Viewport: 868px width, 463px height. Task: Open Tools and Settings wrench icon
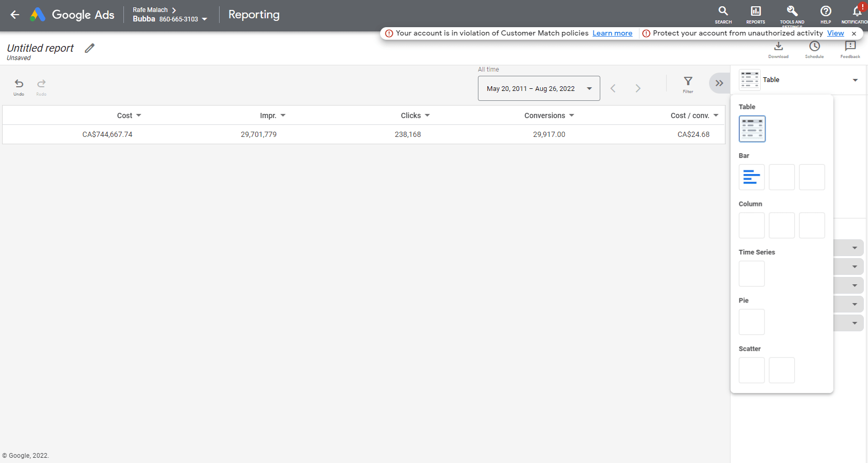[x=792, y=11]
